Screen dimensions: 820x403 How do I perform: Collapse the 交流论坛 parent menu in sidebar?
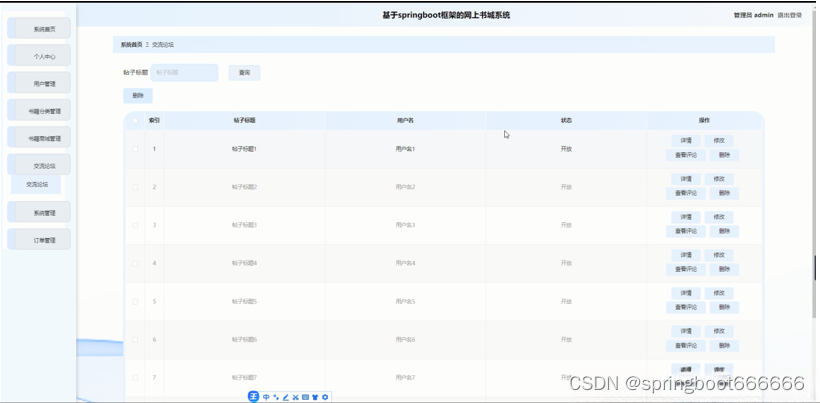pos(39,165)
